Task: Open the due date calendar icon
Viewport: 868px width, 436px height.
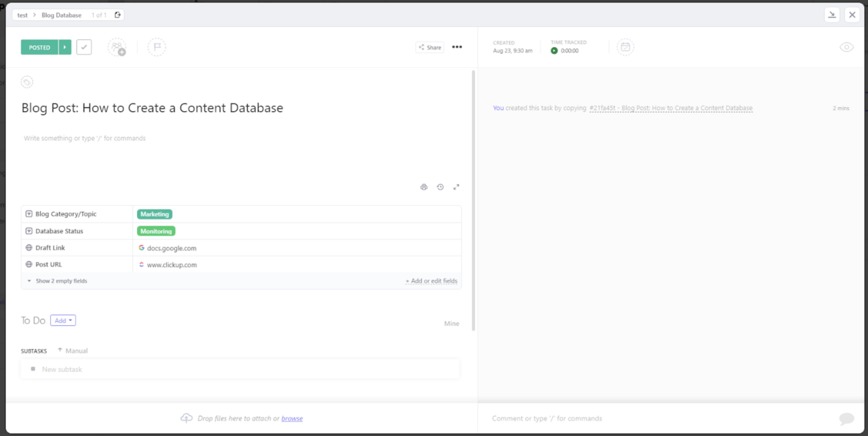Action: pyautogui.click(x=625, y=47)
